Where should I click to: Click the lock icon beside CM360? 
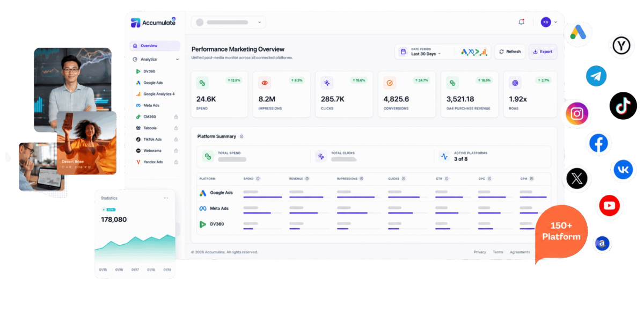pyautogui.click(x=176, y=117)
